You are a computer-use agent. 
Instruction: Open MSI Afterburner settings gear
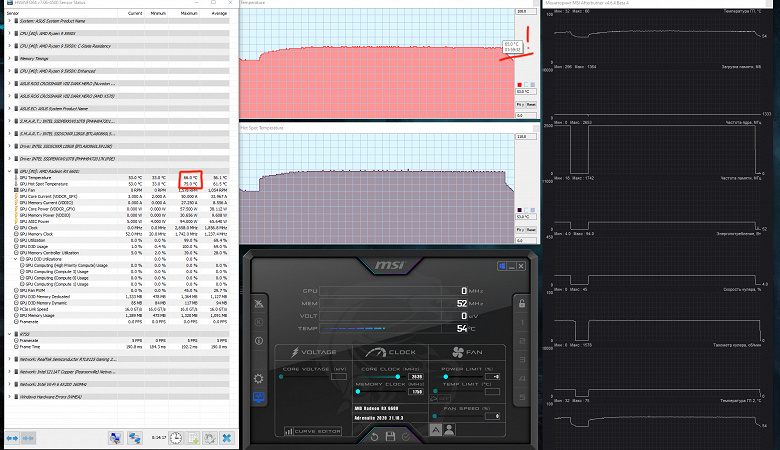(259, 379)
